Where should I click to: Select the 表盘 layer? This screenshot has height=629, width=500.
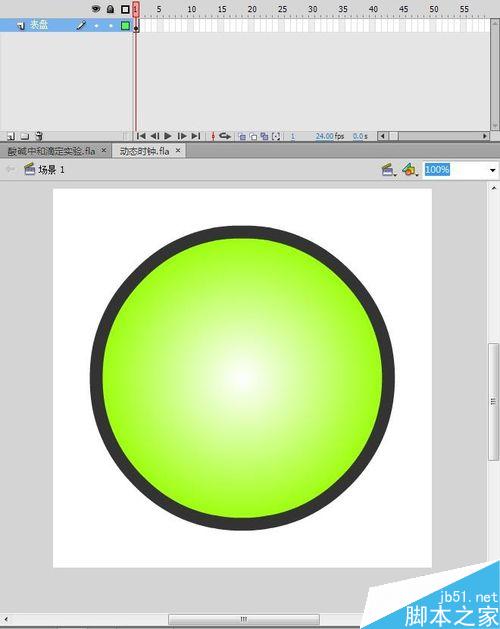[x=66, y=25]
